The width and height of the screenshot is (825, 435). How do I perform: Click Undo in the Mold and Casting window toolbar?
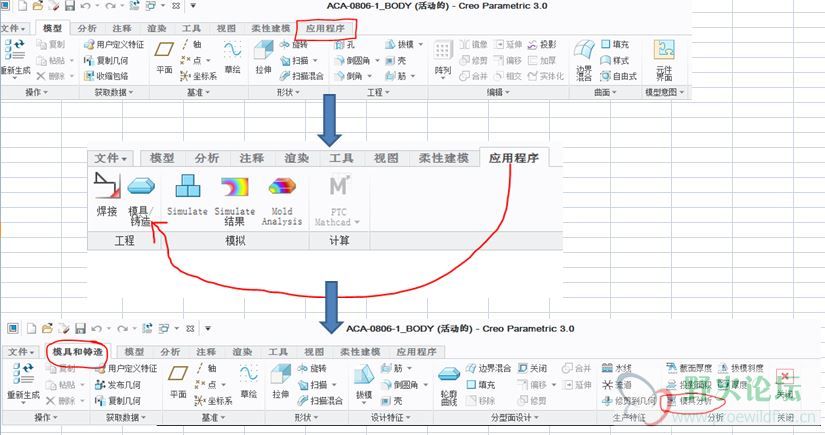pos(96,329)
